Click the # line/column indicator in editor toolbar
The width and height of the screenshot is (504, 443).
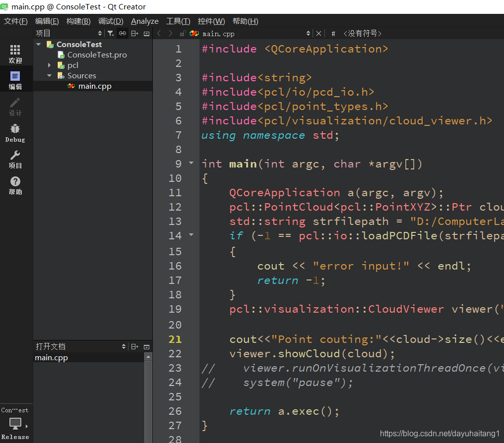(333, 33)
